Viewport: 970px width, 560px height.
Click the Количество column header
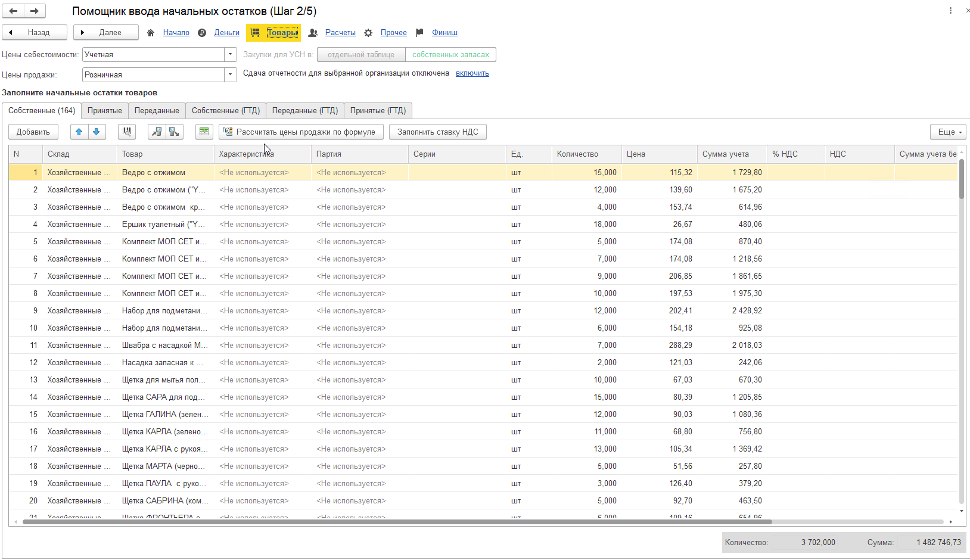pos(586,154)
